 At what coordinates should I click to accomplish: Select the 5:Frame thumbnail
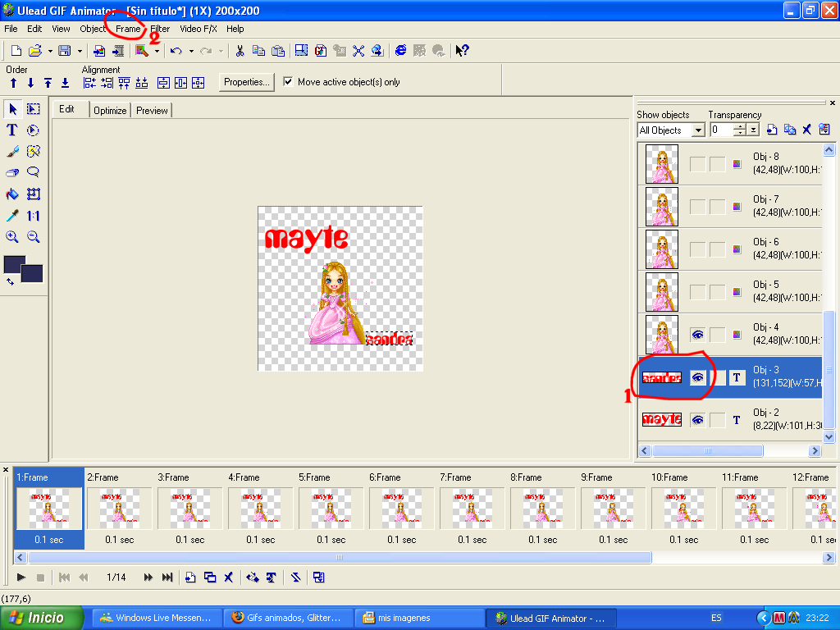pos(331,508)
